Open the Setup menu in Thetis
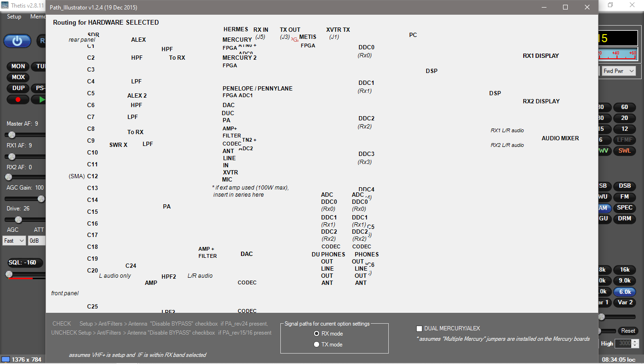Screen dimensions: 644x364 pyautogui.click(x=14, y=17)
